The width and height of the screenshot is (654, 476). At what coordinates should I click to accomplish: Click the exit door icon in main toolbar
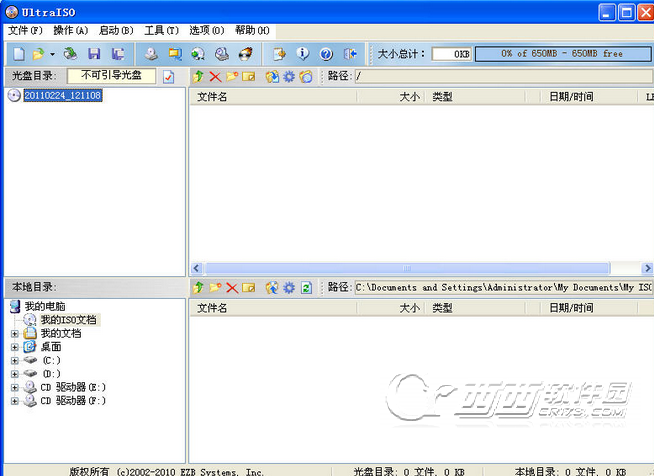(x=350, y=54)
